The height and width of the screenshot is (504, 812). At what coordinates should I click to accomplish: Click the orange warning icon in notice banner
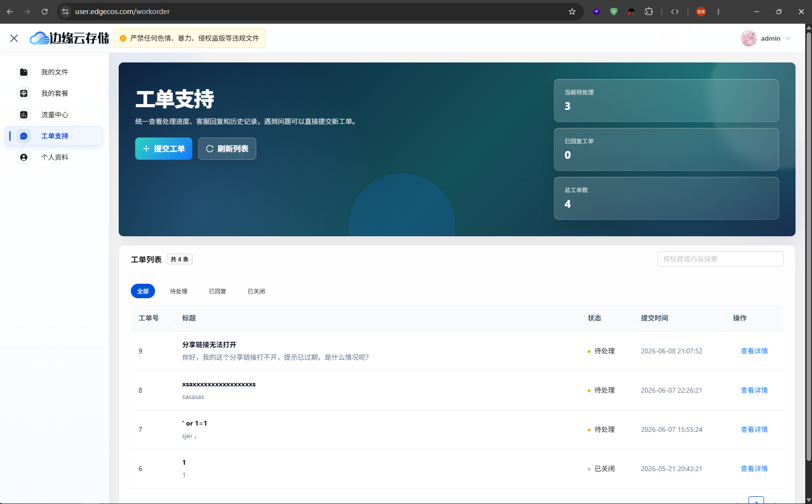click(x=123, y=38)
